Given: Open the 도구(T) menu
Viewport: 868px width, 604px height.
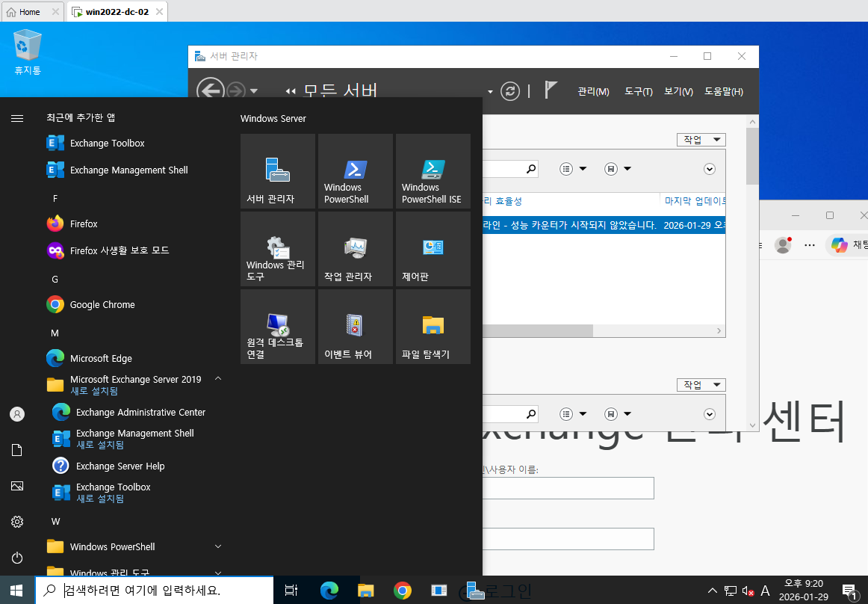Looking at the screenshot, I should coord(638,91).
